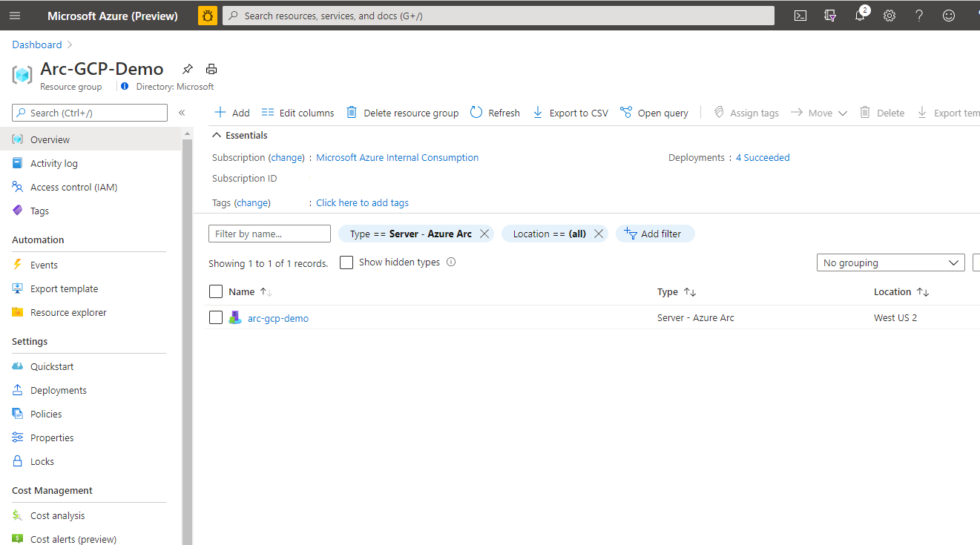
Task: Open the No grouping dropdown
Action: (x=890, y=262)
